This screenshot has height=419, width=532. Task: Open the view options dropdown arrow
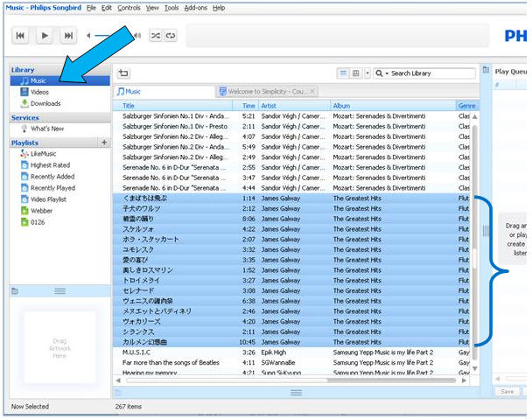pos(367,73)
